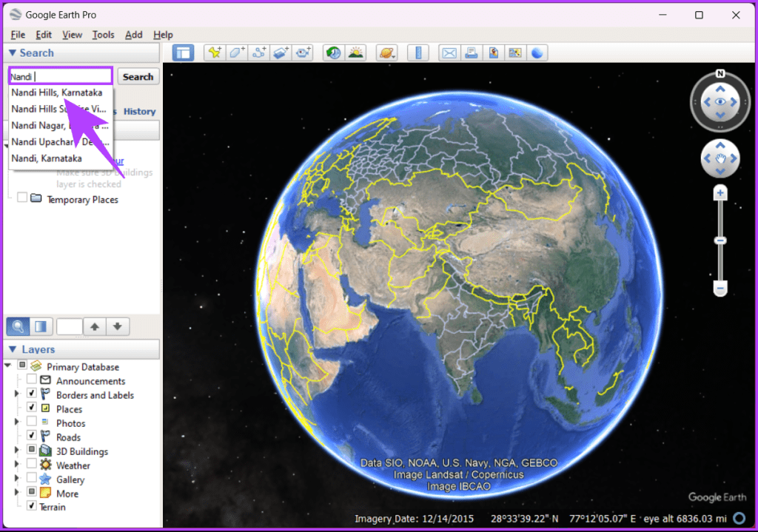
Task: Expand the Primary Database tree
Action: pos(7,366)
